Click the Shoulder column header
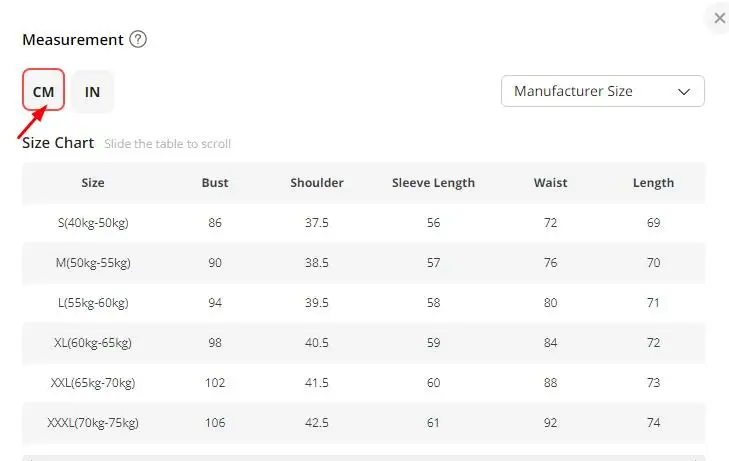The height and width of the screenshot is (461, 729). pos(317,183)
